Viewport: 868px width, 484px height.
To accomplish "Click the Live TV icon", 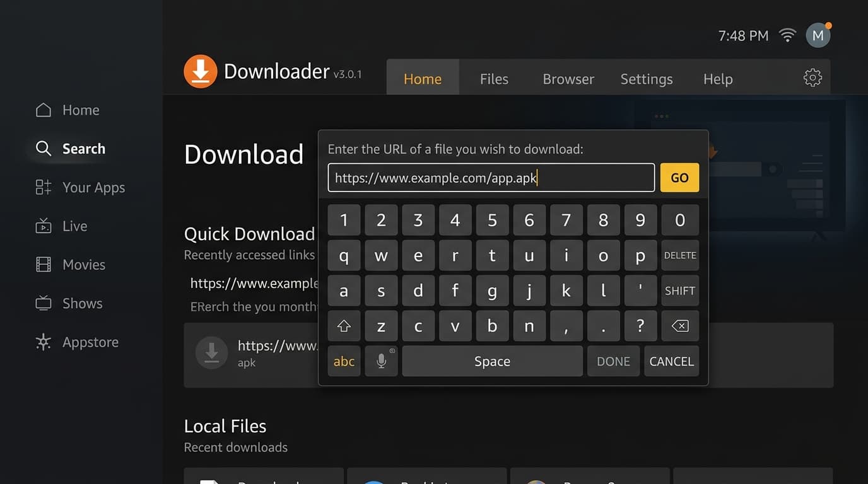I will coord(44,226).
